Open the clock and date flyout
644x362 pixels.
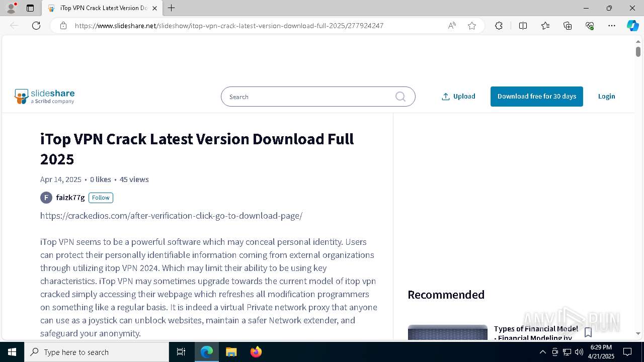pos(601,352)
